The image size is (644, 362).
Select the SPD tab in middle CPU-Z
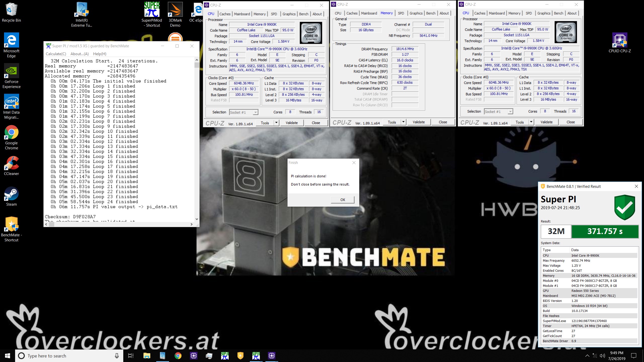point(401,13)
